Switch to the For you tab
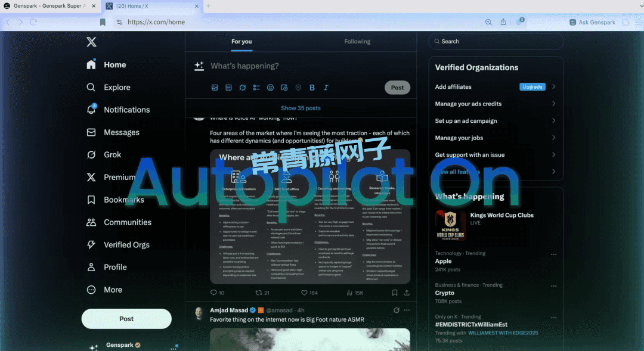Viewport: 644px width, 351px height. click(x=241, y=42)
